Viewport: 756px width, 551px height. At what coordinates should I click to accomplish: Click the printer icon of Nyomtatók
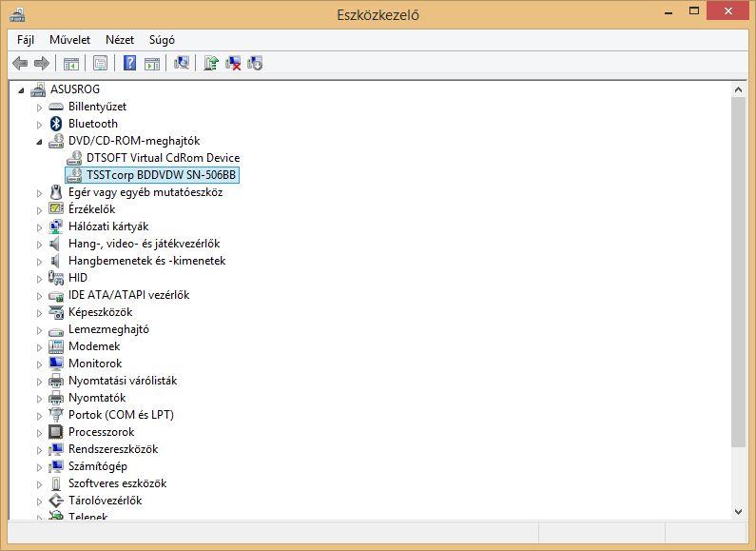click(x=56, y=398)
